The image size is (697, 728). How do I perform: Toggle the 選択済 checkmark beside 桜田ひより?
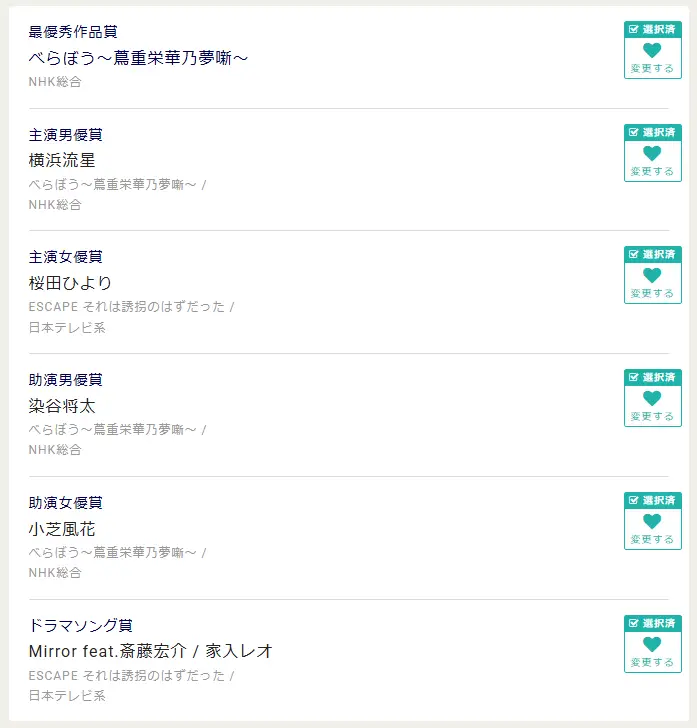[x=634, y=254]
